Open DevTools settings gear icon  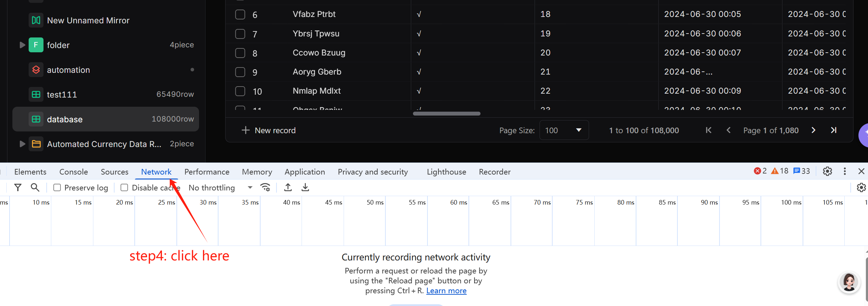click(x=827, y=171)
